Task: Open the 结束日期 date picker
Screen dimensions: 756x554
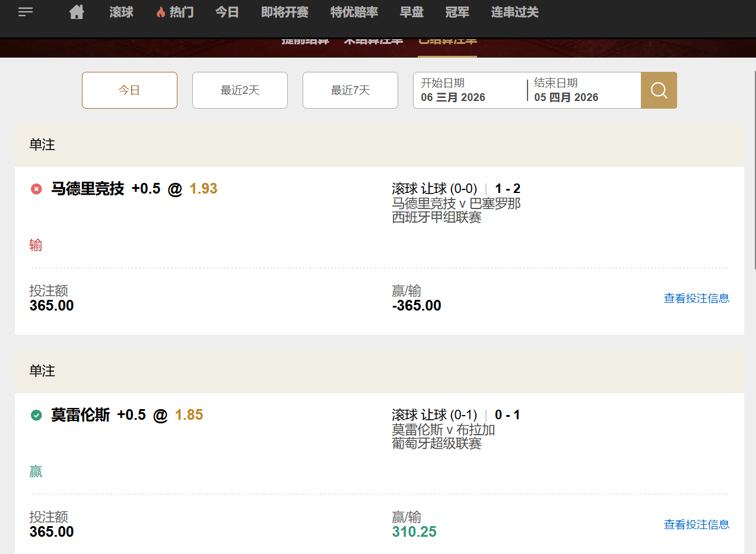Action: pyautogui.click(x=582, y=90)
